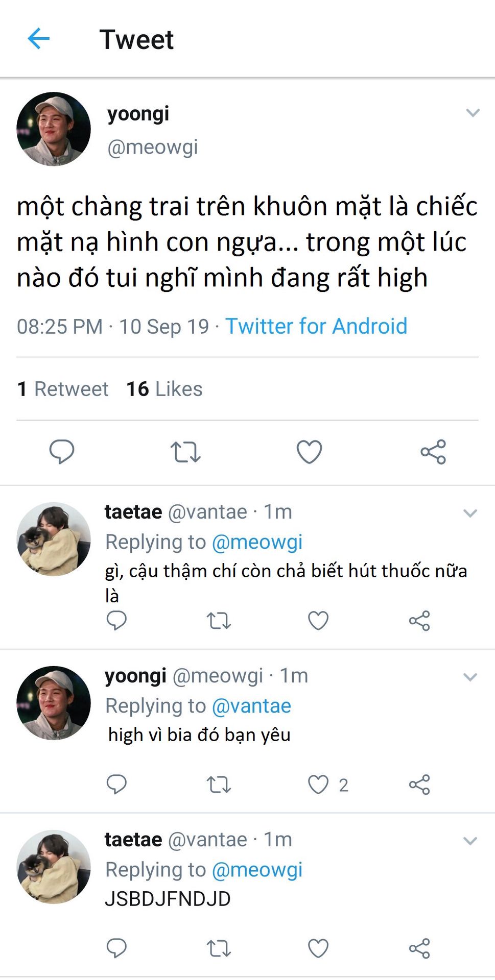Image resolution: width=495 pixels, height=980 pixels.
Task: Share the main tweet
Action: [433, 452]
